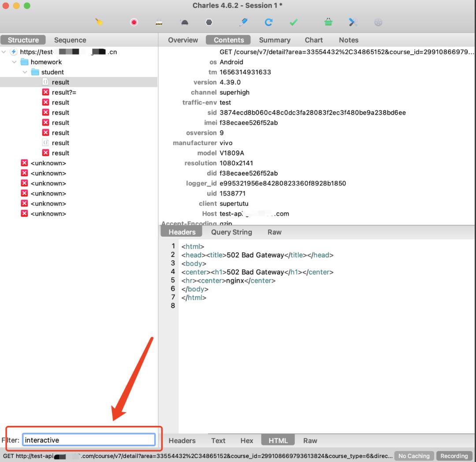
Task: Click the green checkmark validate icon
Action: coord(294,22)
